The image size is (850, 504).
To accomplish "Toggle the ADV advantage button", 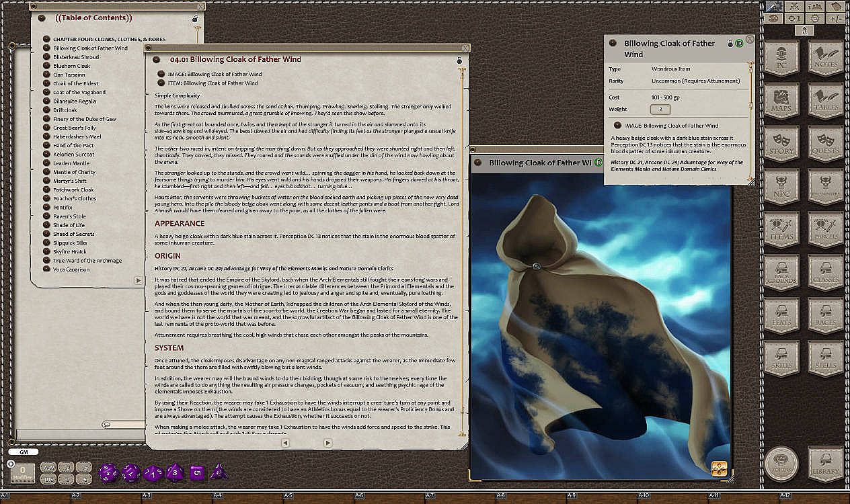I will 48,467.
